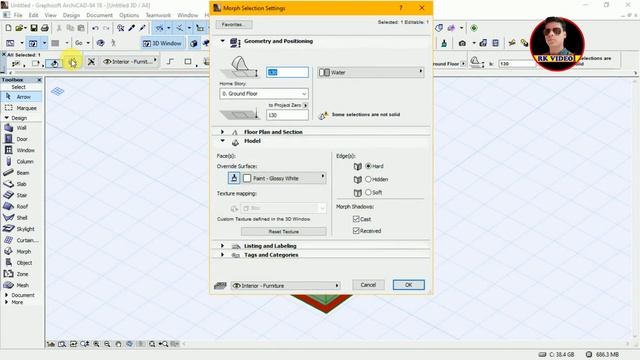Click the Cancel button
The width and height of the screenshot is (640, 360).
coord(368,285)
